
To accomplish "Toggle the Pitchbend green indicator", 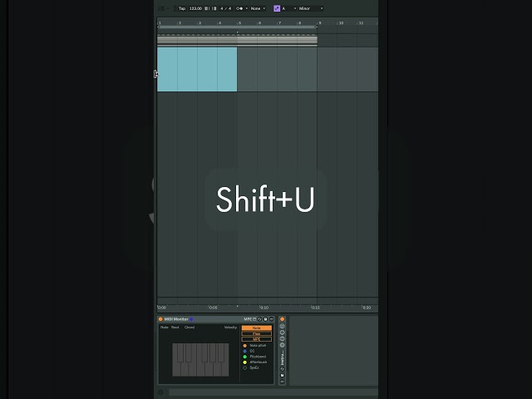I will point(245,357).
